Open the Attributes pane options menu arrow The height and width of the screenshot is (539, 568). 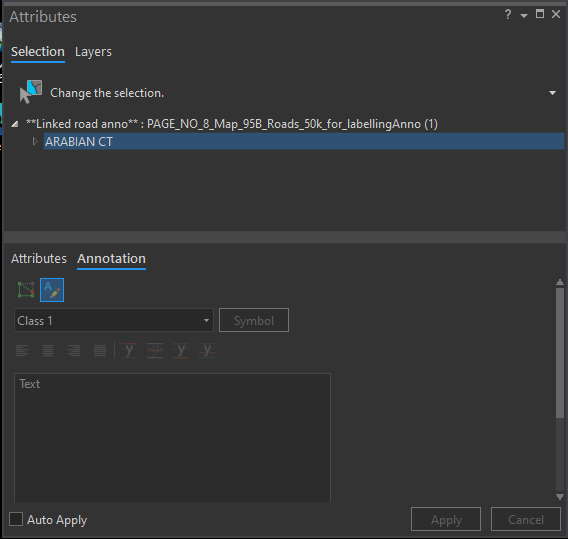[x=524, y=16]
